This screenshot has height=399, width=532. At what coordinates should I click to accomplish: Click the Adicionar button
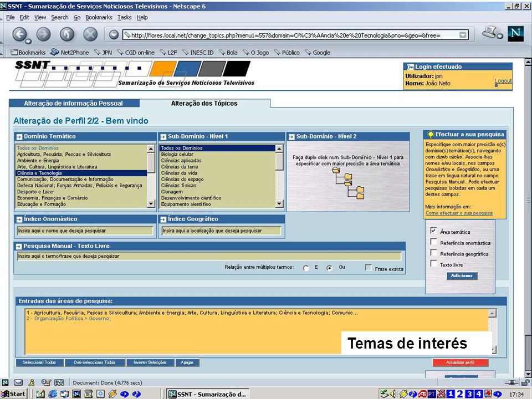[x=462, y=276]
